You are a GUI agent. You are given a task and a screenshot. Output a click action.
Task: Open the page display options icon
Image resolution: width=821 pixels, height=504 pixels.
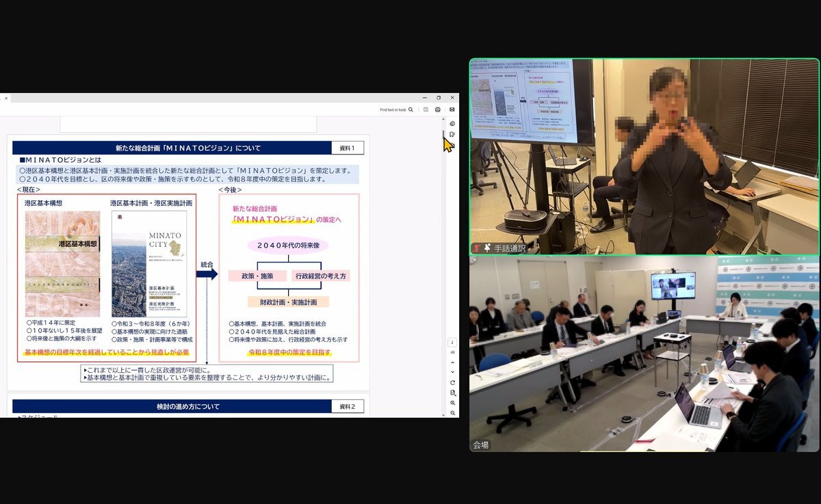click(x=452, y=393)
